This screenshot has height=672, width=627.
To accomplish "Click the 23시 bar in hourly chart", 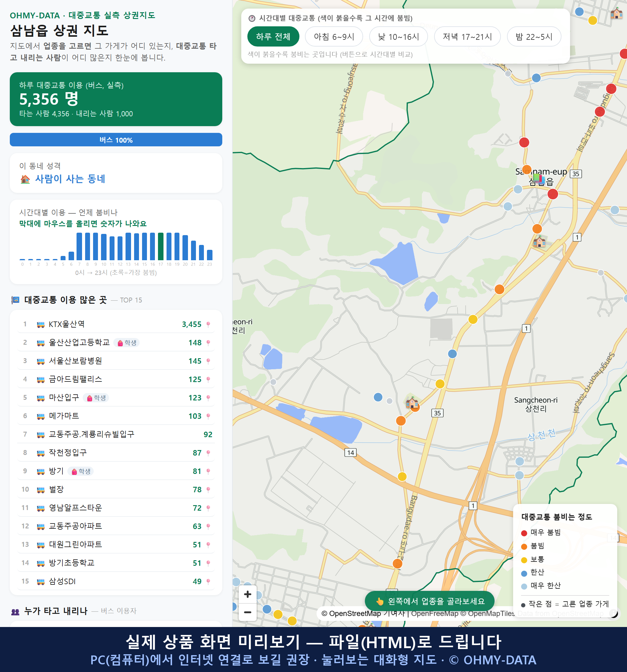I will click(210, 255).
